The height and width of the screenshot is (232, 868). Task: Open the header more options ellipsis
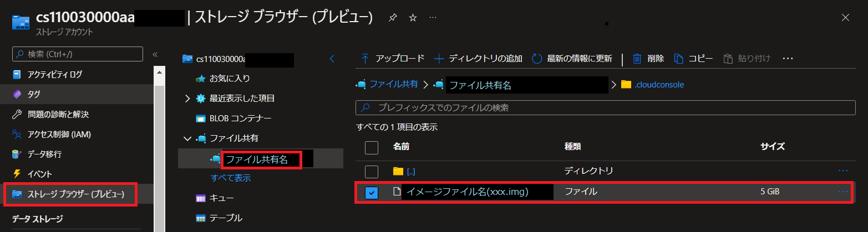click(433, 18)
